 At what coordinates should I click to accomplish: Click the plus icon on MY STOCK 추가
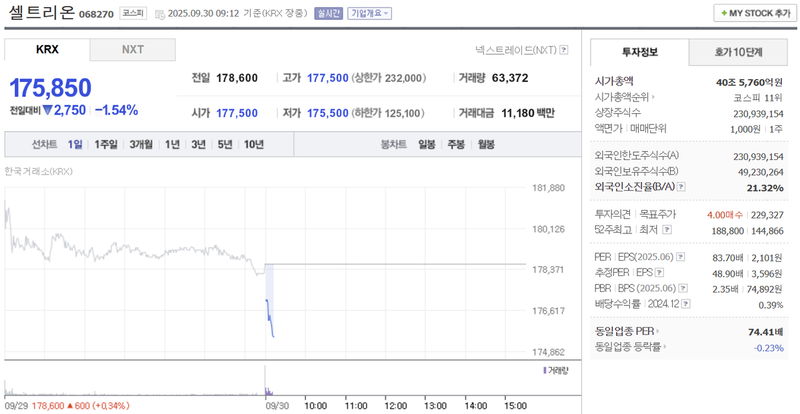pyautogui.click(x=722, y=13)
